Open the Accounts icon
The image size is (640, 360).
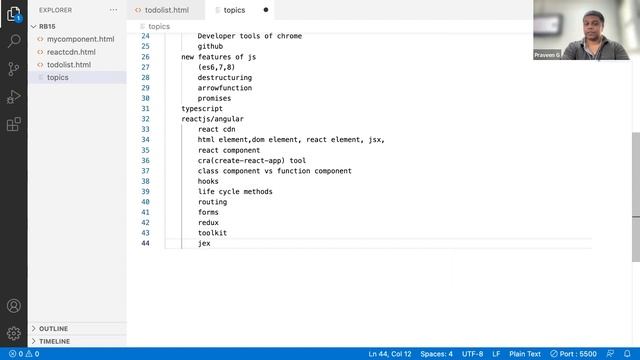14,306
